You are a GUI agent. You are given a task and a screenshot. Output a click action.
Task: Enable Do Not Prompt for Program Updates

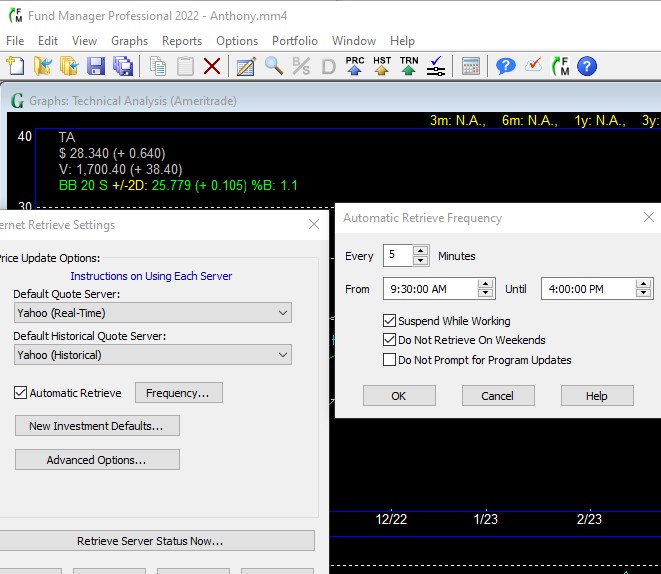390,360
